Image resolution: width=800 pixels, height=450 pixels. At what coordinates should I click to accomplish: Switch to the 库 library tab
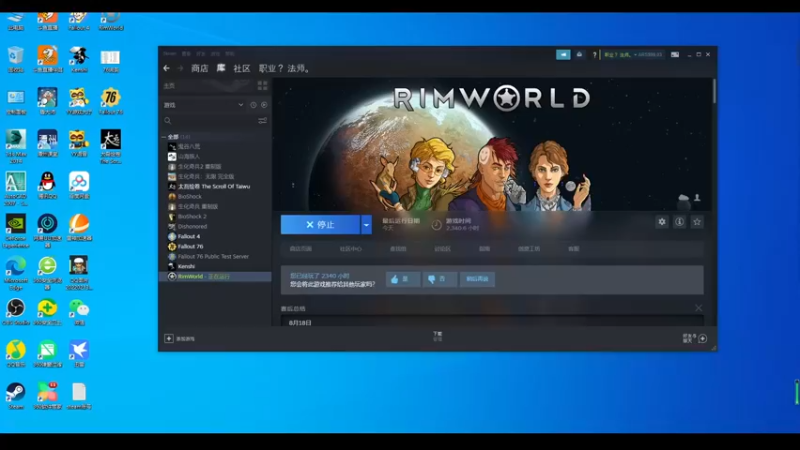point(221,68)
